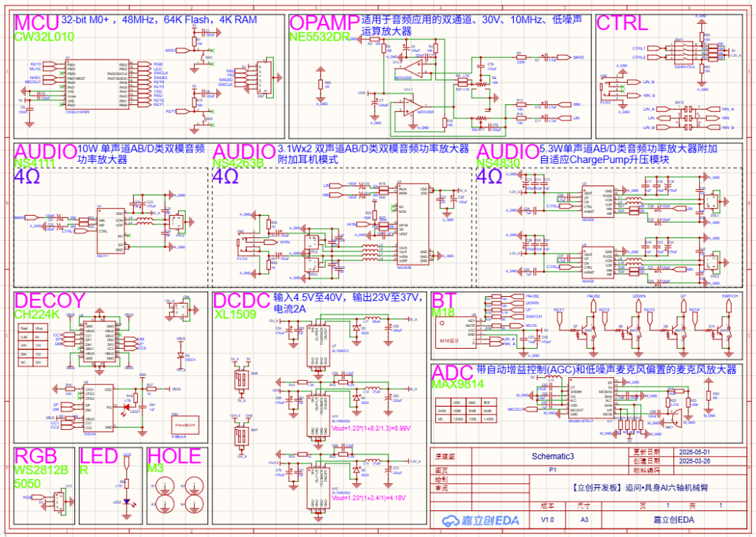The width and height of the screenshot is (756, 537).
Task: Select the blue LED2 diode symbol in the LED block
Action: click(x=127, y=502)
